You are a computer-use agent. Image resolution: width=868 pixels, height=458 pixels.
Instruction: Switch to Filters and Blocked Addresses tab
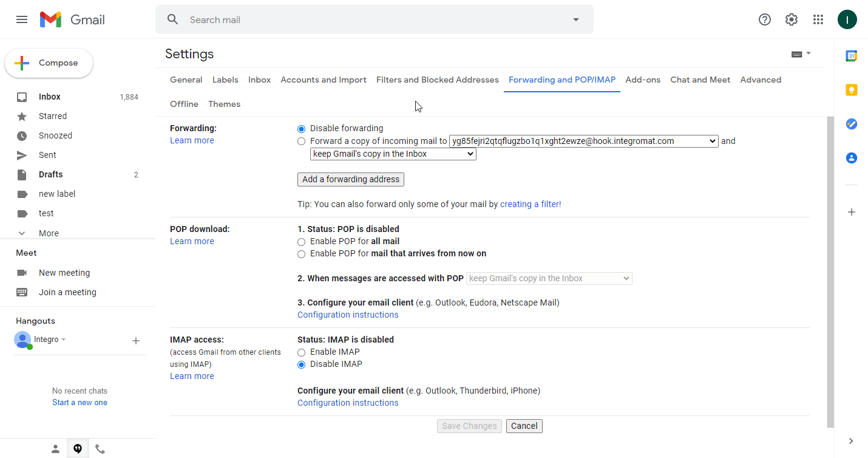(437, 80)
